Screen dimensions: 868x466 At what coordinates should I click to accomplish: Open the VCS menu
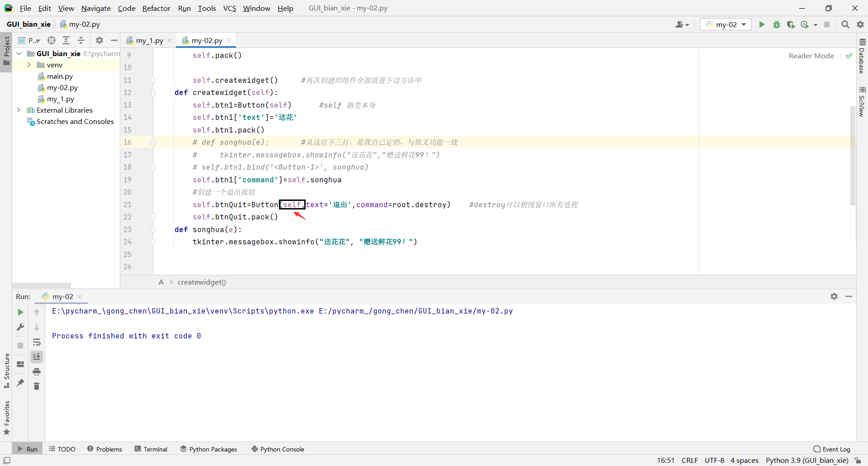click(x=230, y=8)
